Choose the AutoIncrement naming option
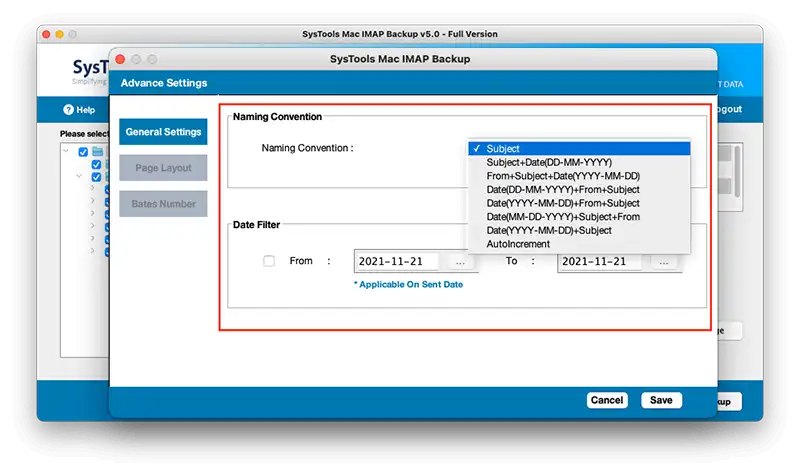 (579, 244)
